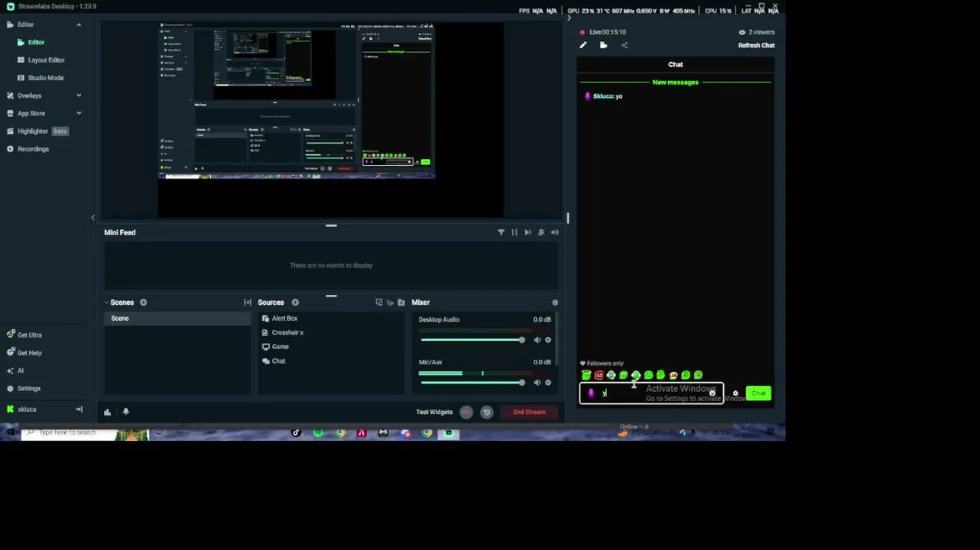
Task: Open the Layout Editor
Action: [x=46, y=60]
